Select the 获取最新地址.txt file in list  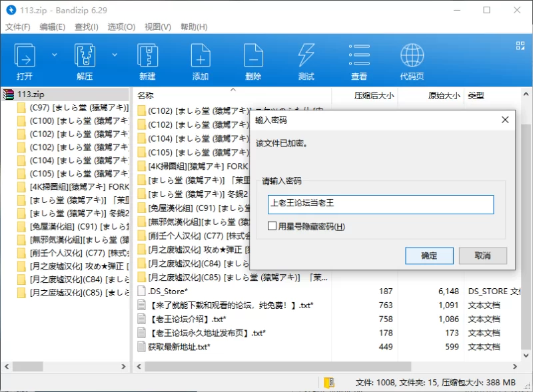(180, 347)
